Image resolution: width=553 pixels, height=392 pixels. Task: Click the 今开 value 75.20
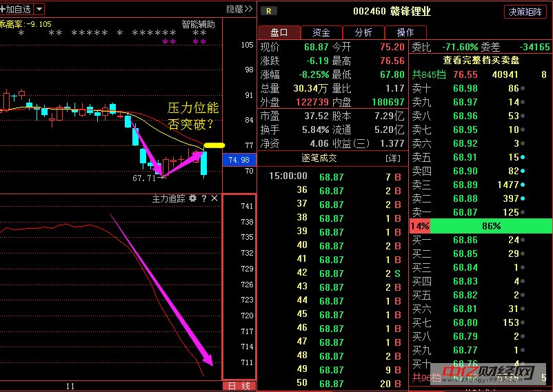coord(392,47)
